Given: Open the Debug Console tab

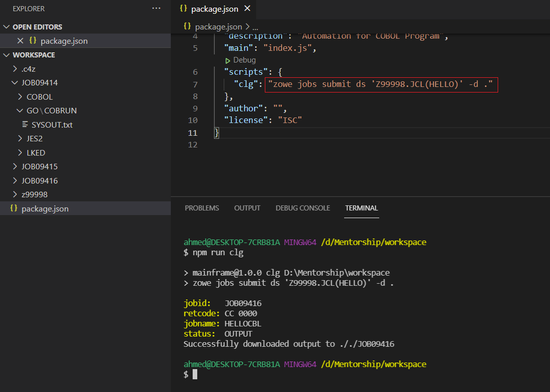Looking at the screenshot, I should click(302, 208).
